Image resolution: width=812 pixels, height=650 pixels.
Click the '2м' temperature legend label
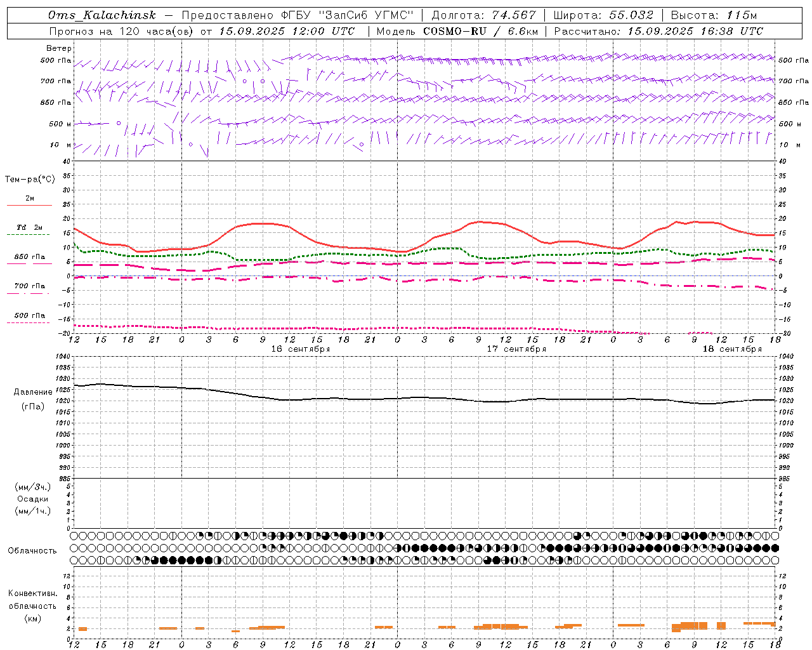point(30,199)
